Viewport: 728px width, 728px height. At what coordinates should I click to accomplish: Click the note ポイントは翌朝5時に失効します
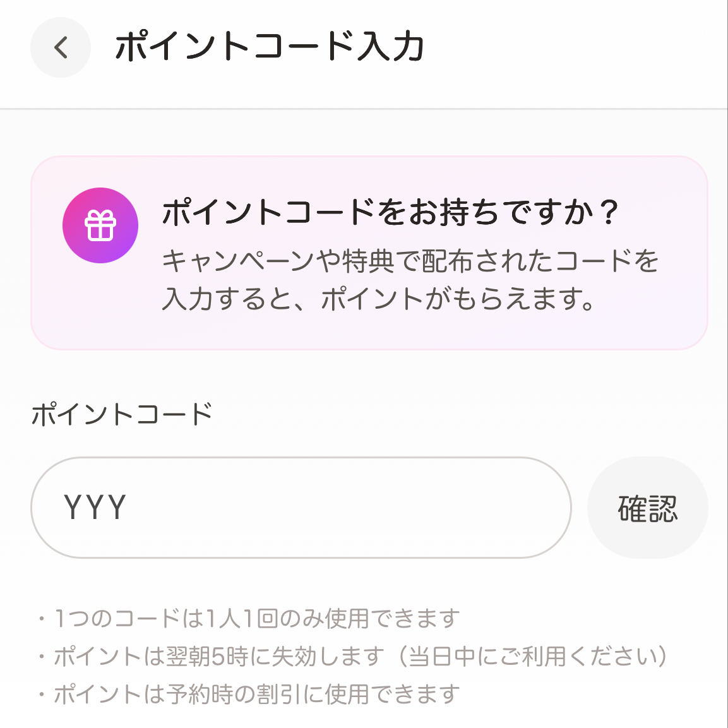218,657
